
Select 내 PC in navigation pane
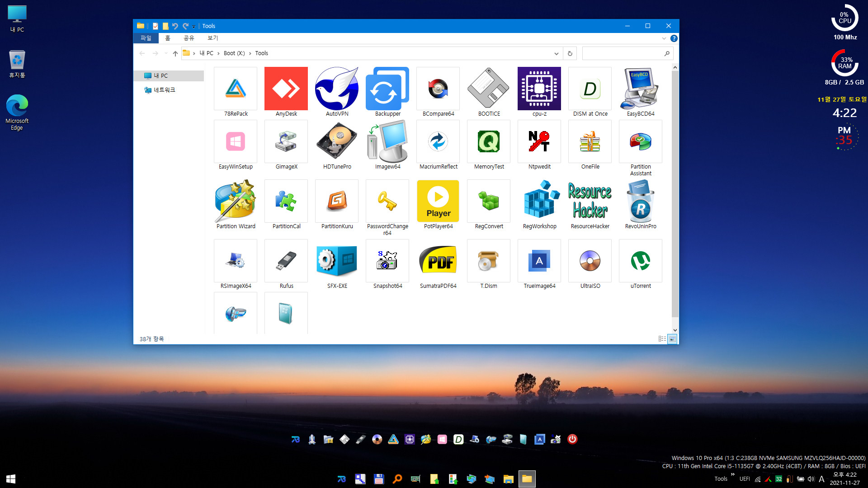tap(169, 75)
